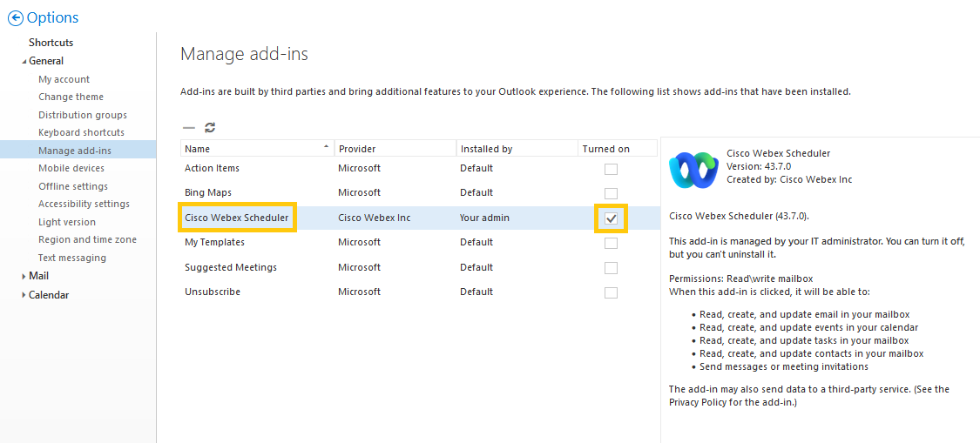Open Shortcuts in the options sidebar
The image size is (980, 443).
pos(51,43)
